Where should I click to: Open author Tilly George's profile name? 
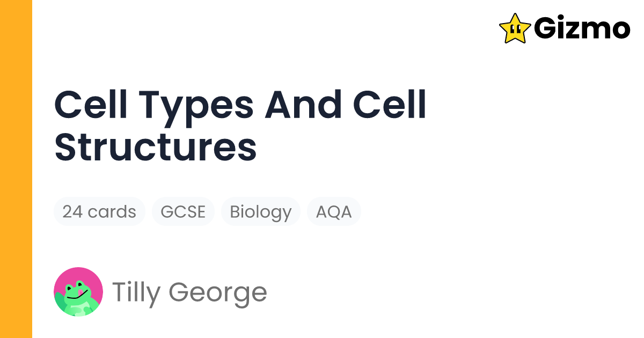coord(189,292)
